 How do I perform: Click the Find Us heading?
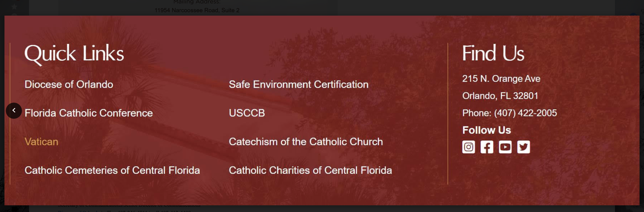tap(493, 53)
